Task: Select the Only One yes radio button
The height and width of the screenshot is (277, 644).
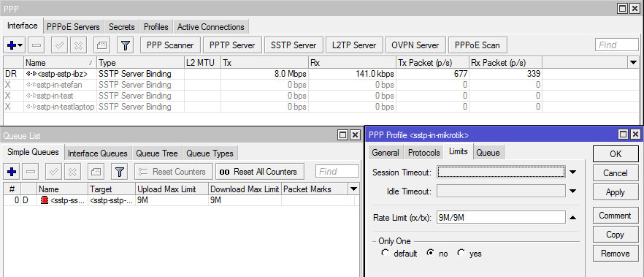Action: click(461, 253)
